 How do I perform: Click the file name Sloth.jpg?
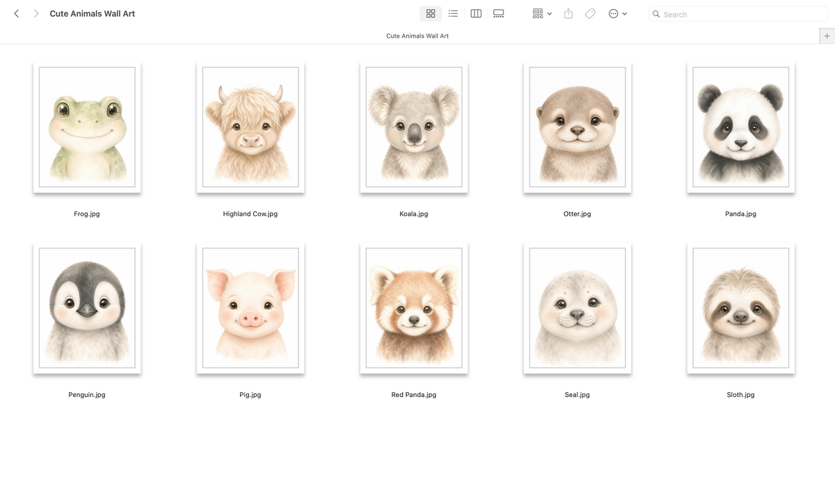(741, 395)
